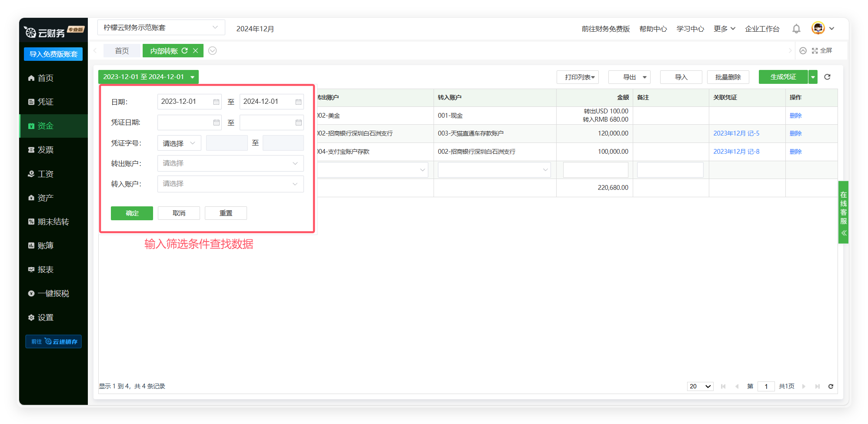Click the green 确定 button
The height and width of the screenshot is (424, 868).
[x=132, y=213]
